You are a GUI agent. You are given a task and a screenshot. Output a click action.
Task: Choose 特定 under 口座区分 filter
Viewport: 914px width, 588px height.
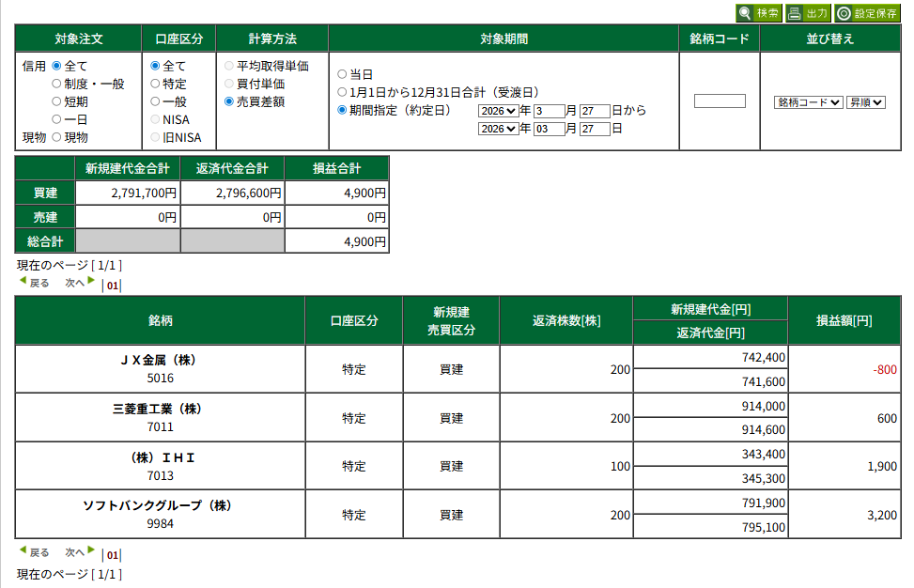point(156,84)
